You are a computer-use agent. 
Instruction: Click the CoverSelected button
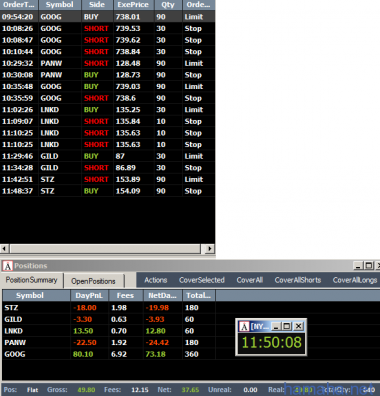tap(202, 280)
